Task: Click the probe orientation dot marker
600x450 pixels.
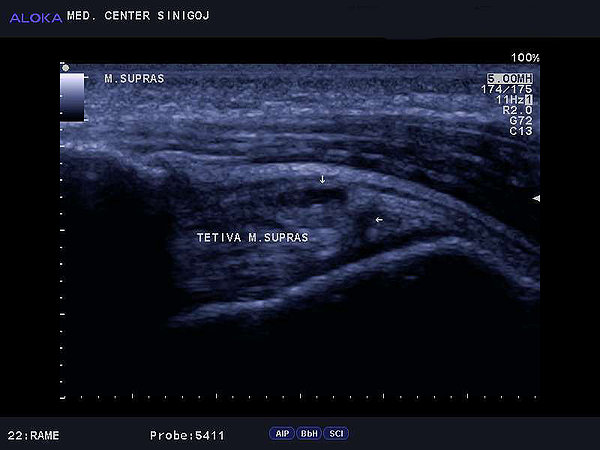Action: (65, 68)
